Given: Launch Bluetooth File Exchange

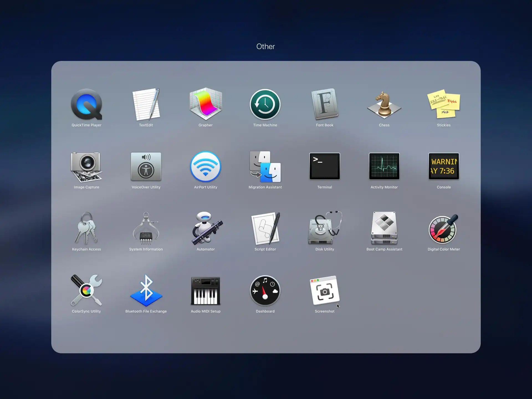Looking at the screenshot, I should 146,290.
